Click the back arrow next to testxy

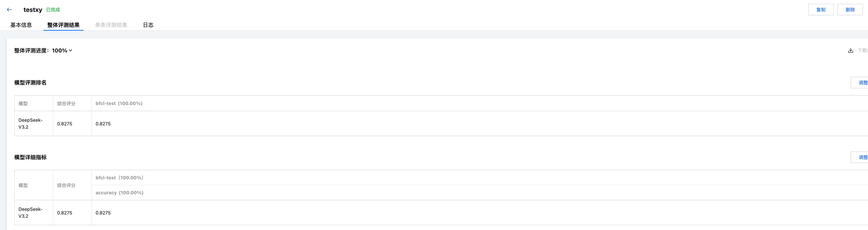(x=9, y=10)
